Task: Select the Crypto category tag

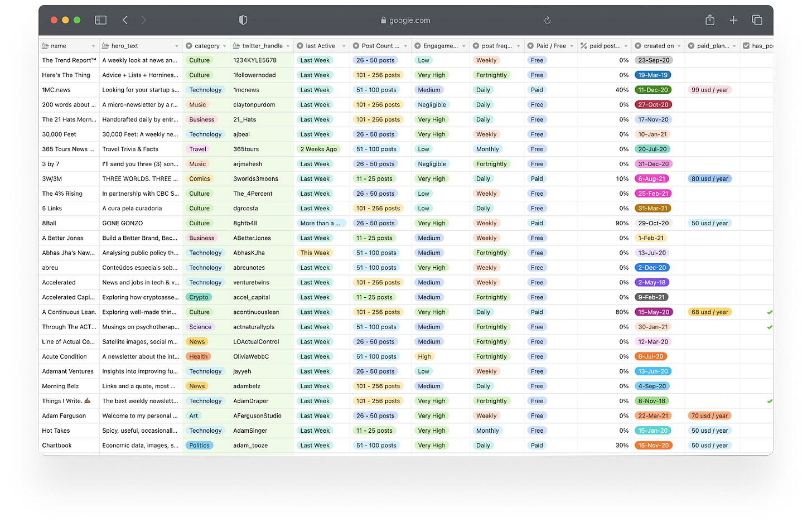Action: pyautogui.click(x=199, y=297)
